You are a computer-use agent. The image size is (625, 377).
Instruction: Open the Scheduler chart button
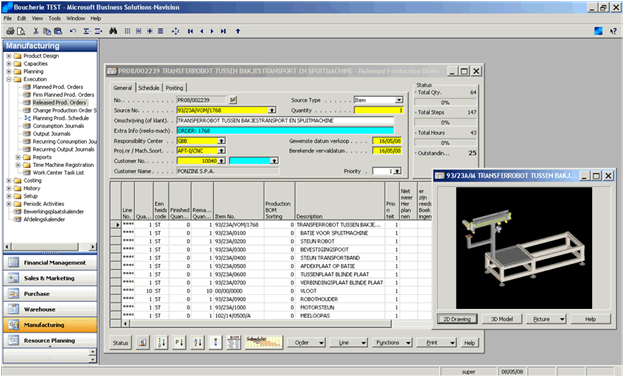pos(264,342)
